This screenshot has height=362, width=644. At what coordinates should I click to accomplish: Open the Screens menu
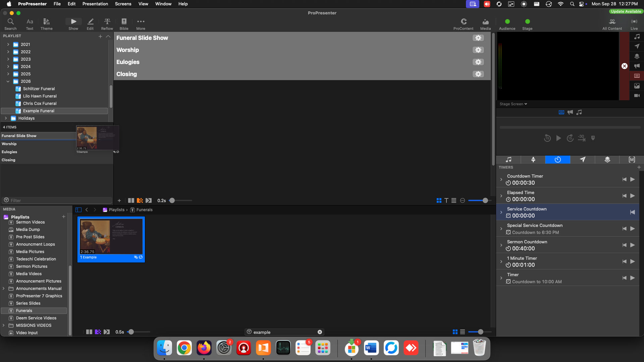coord(123,4)
